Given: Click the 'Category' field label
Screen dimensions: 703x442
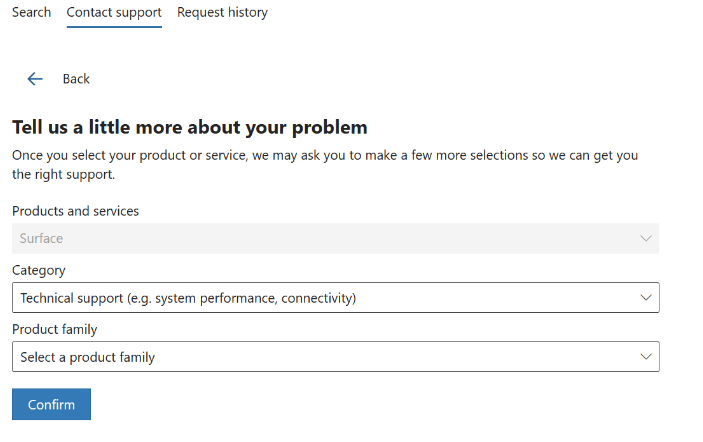Looking at the screenshot, I should [x=39, y=270].
